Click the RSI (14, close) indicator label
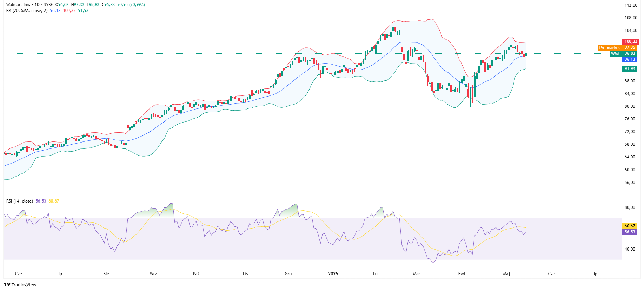644x291 pixels. [20, 201]
